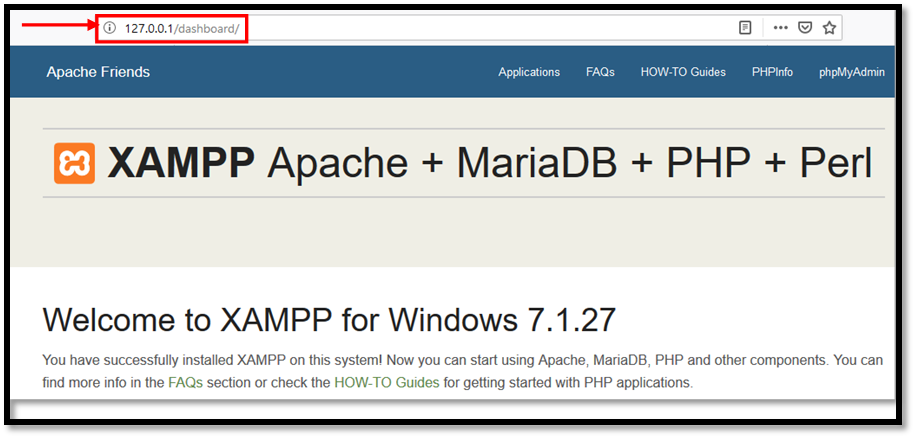Open HOW-TO Guides from the navigation bar

tap(683, 72)
